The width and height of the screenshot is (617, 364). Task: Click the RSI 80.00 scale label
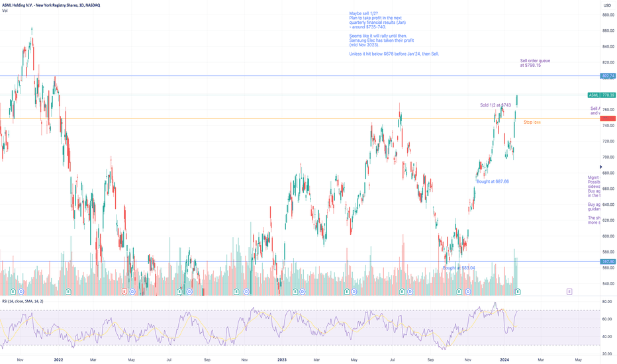(x=607, y=301)
